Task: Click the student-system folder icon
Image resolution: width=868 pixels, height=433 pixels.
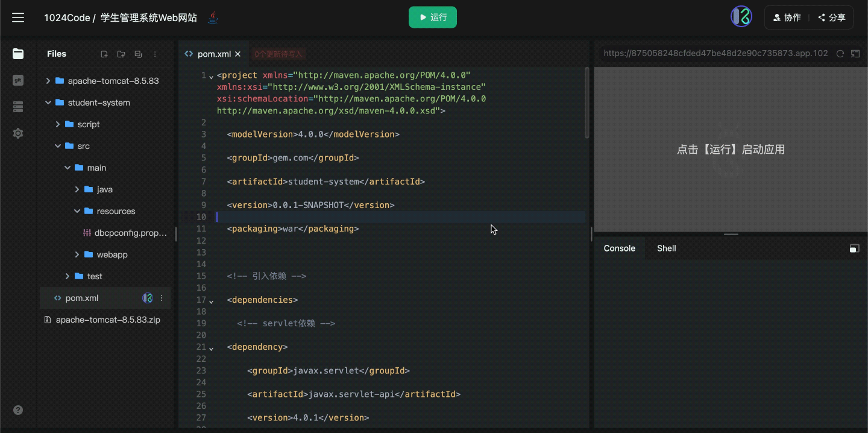Action: pyautogui.click(x=60, y=103)
